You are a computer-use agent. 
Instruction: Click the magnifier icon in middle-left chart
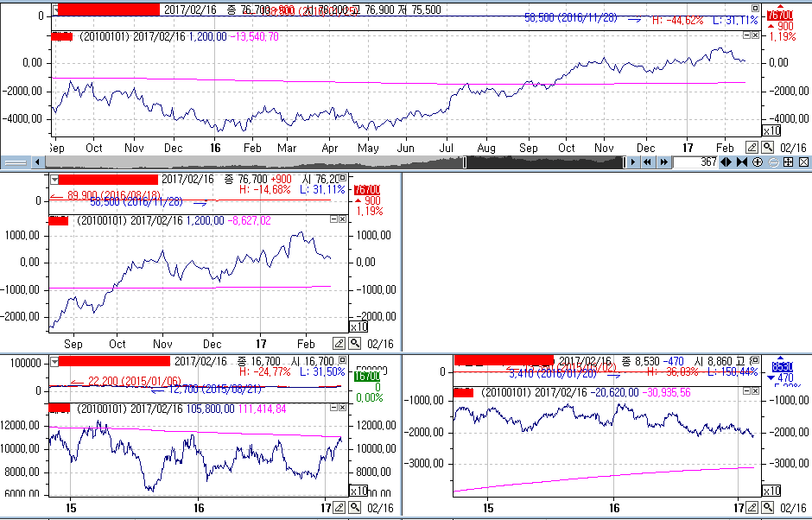[x=354, y=343]
